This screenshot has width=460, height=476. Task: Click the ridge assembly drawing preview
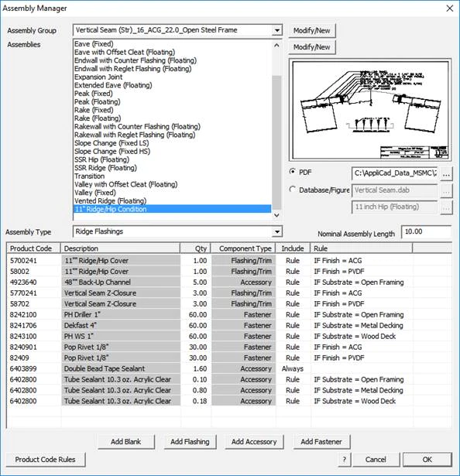coord(370,110)
